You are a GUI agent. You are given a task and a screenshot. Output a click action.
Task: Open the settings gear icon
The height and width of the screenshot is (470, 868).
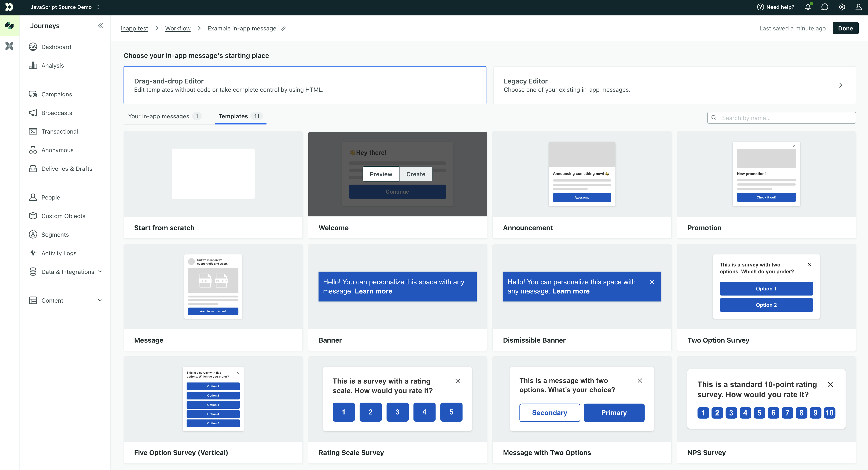[x=841, y=7]
